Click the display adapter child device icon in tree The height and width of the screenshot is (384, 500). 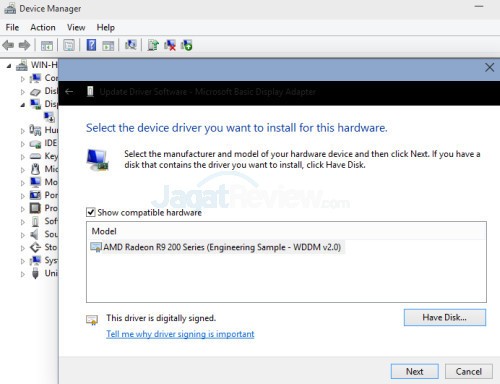[49, 117]
